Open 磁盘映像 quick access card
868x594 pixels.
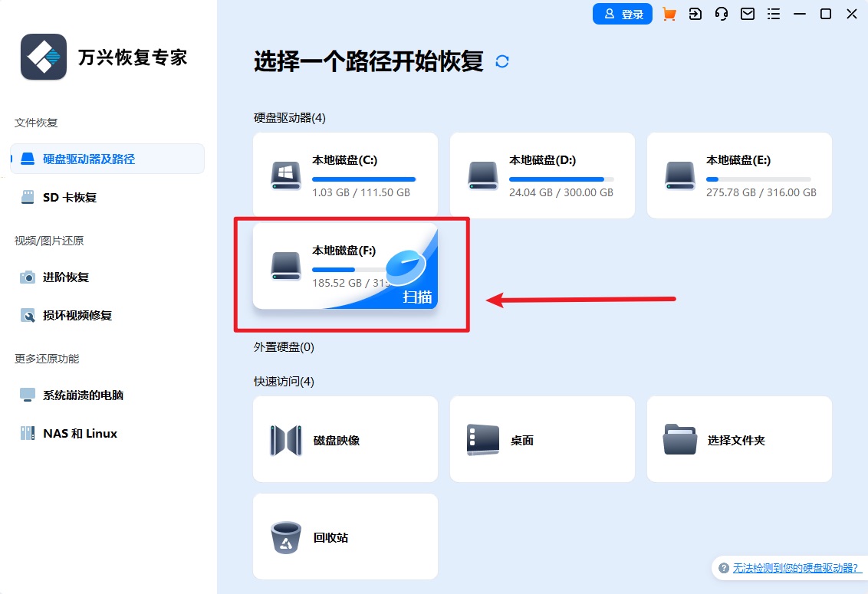pos(345,439)
